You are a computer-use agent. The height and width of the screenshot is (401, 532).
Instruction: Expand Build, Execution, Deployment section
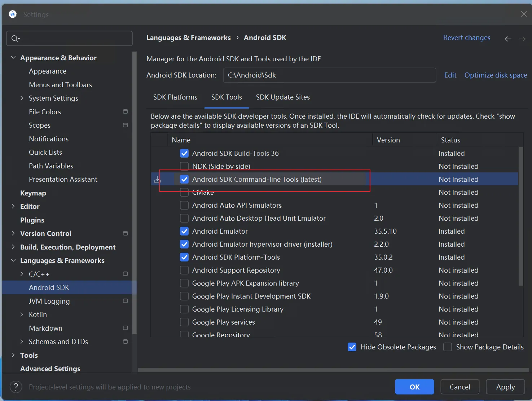[x=13, y=247]
